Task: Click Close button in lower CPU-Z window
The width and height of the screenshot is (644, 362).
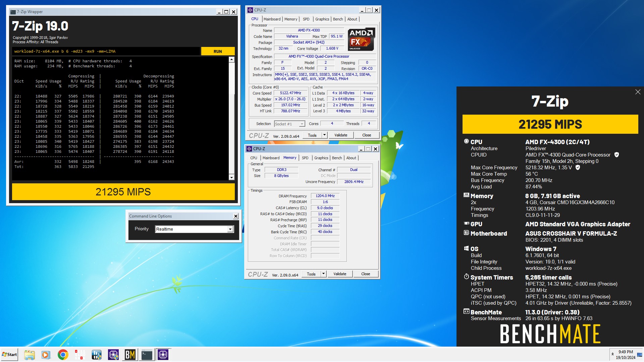Action: pyautogui.click(x=366, y=274)
